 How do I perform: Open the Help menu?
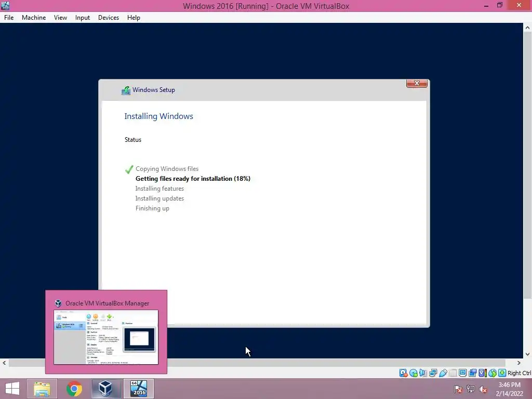tap(134, 18)
